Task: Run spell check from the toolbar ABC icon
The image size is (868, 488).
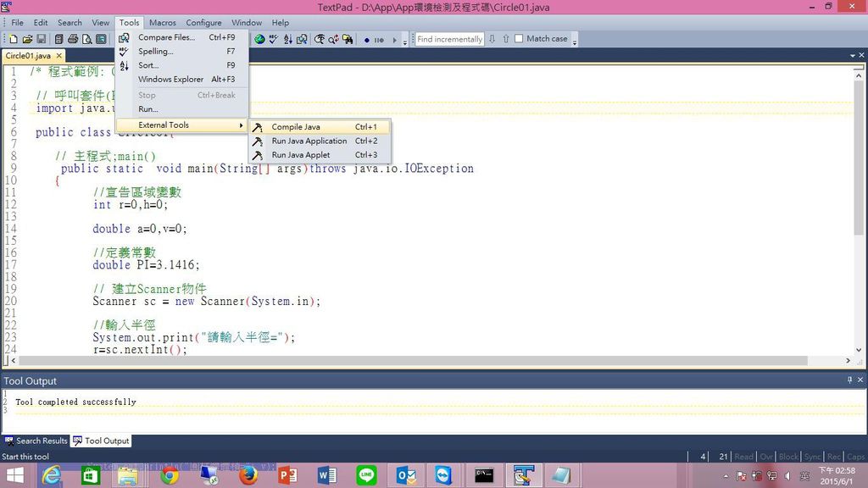Action: (274, 39)
